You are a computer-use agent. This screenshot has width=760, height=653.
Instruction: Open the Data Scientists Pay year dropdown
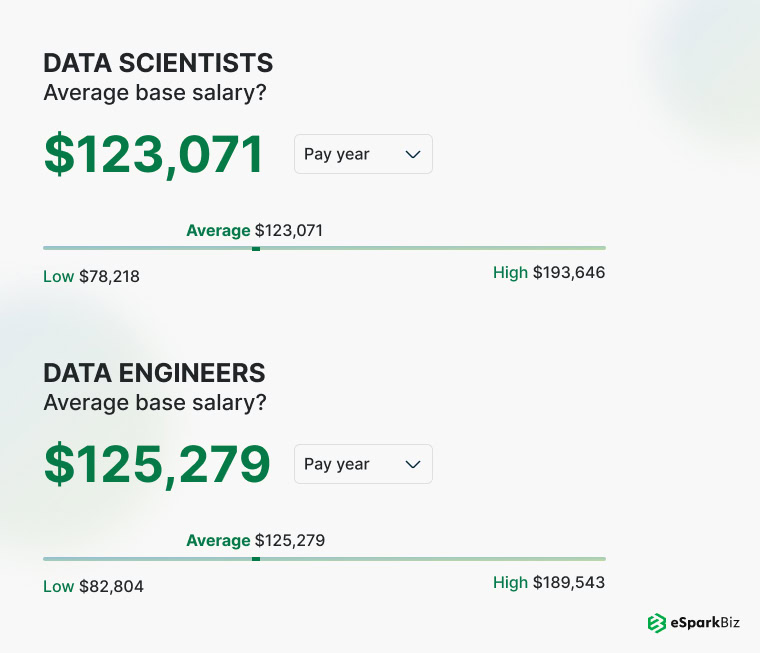coord(363,154)
